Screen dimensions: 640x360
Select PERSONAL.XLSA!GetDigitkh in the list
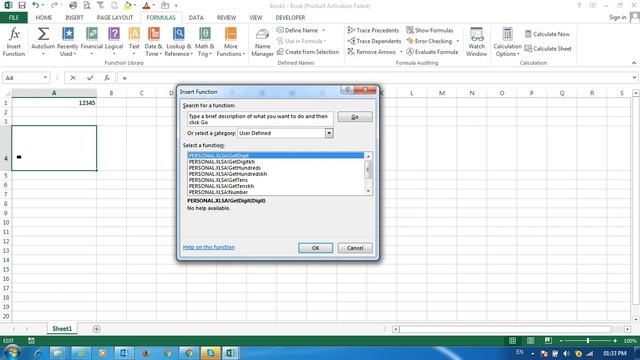tap(222, 162)
